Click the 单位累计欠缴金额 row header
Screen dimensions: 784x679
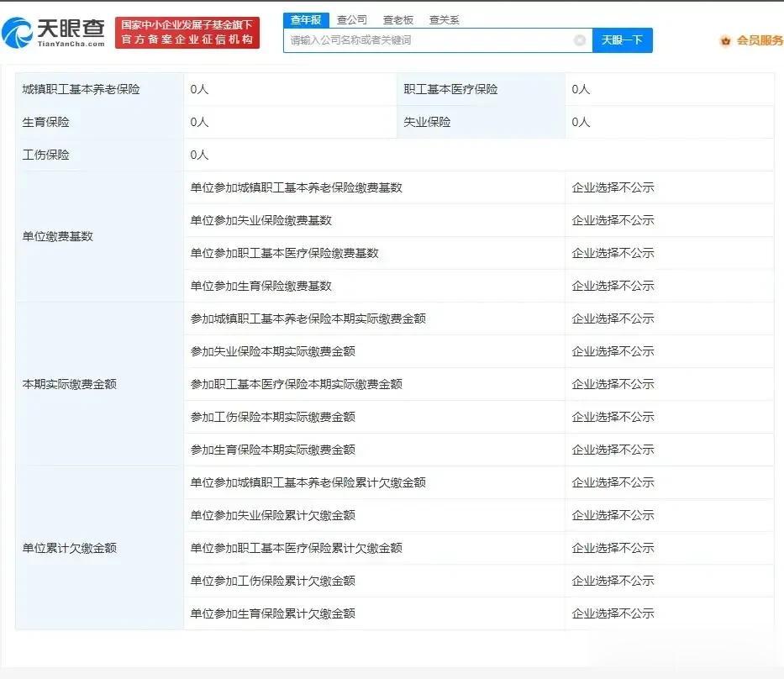pos(69,548)
